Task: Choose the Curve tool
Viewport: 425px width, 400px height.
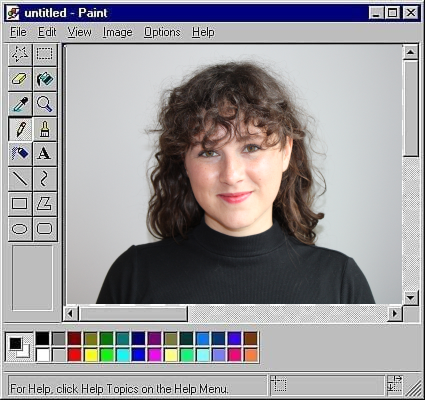Action: [45, 179]
